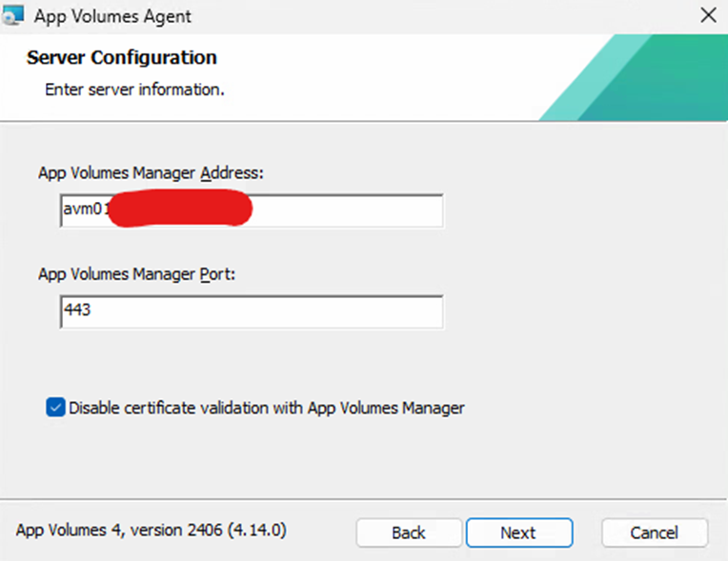
Task: Click the App Volumes Manager Port label
Action: [135, 273]
